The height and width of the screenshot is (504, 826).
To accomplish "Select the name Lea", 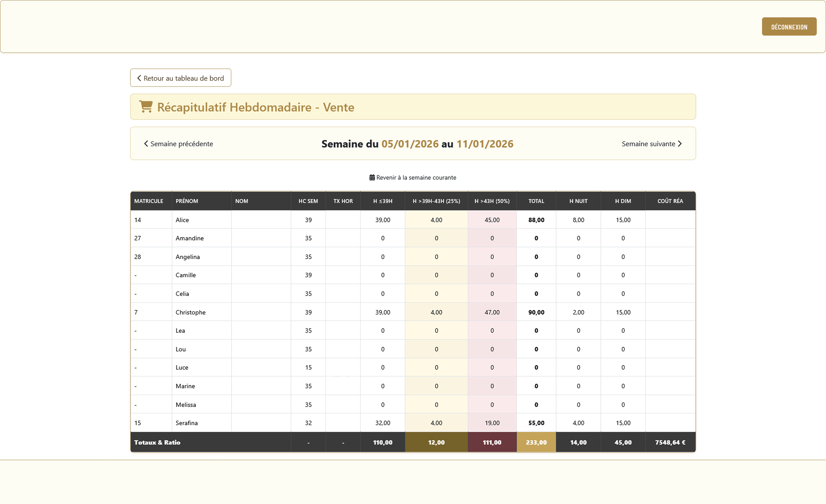I will tap(180, 331).
